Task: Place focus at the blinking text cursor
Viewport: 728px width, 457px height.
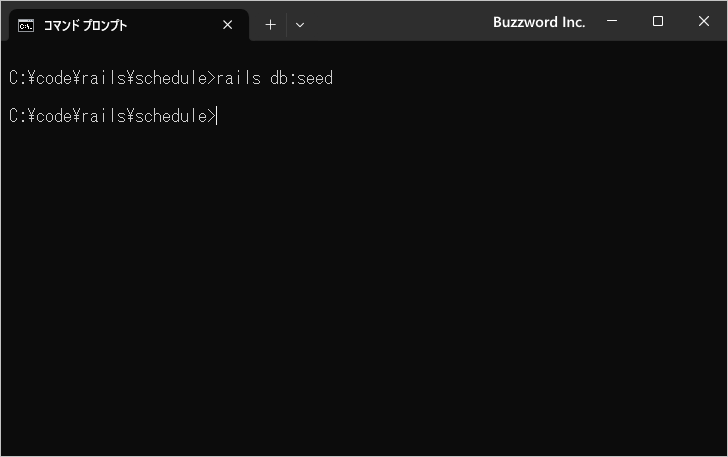Action: point(217,116)
